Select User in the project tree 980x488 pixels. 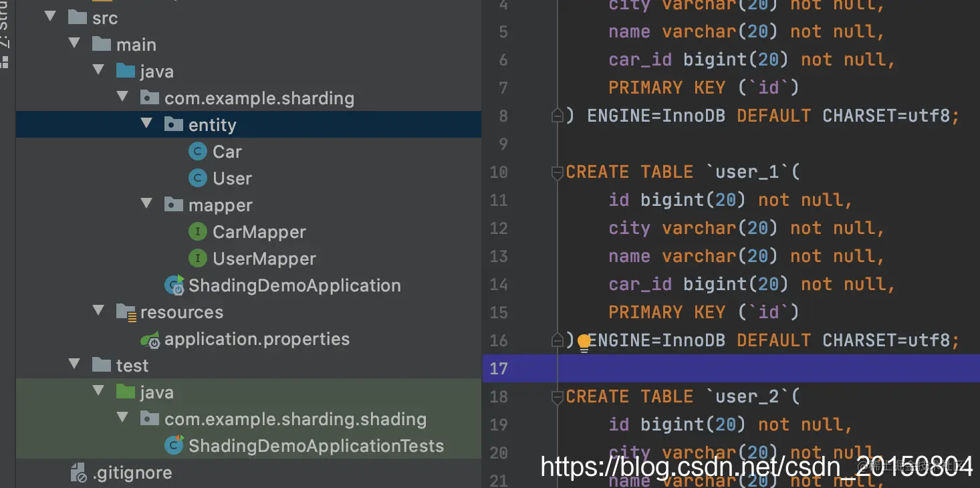tap(232, 178)
